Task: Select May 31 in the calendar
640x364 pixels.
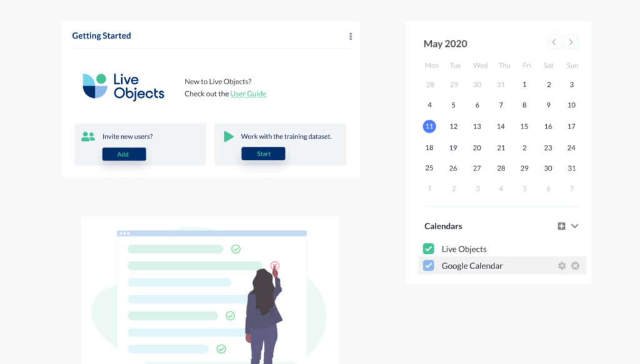Action: click(x=571, y=168)
